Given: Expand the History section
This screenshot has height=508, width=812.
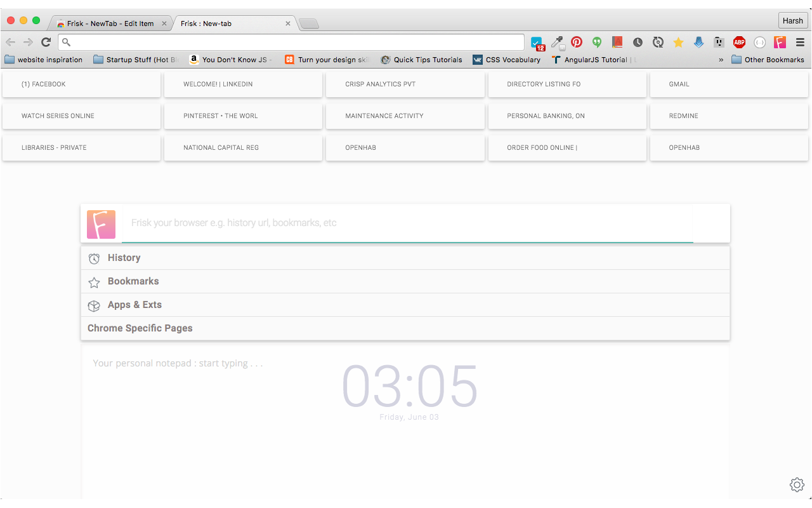Looking at the screenshot, I should pos(405,258).
